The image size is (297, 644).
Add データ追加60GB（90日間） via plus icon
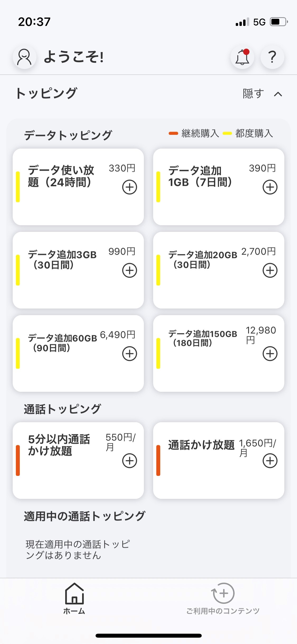tap(130, 354)
